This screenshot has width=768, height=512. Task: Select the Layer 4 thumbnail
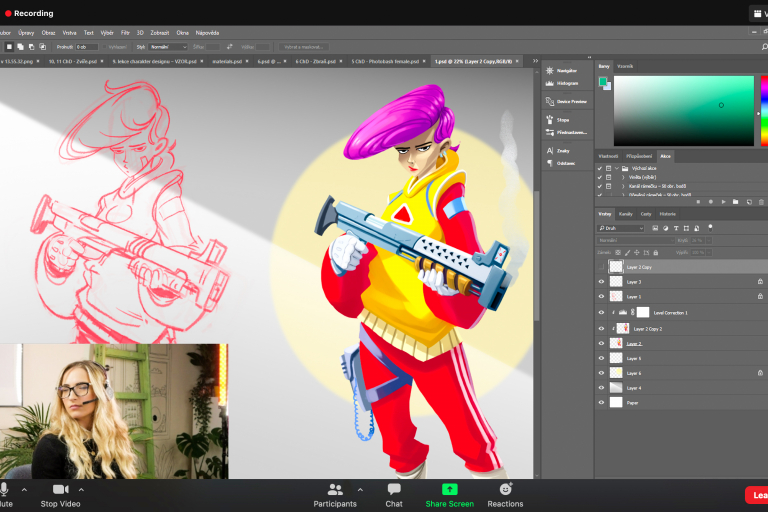tap(616, 388)
